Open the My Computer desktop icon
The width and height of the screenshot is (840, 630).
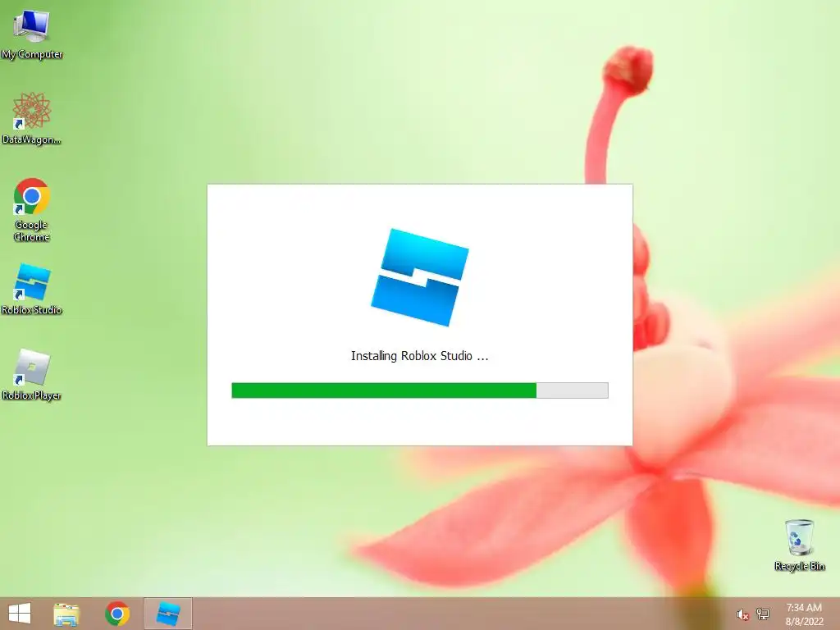[x=32, y=33]
